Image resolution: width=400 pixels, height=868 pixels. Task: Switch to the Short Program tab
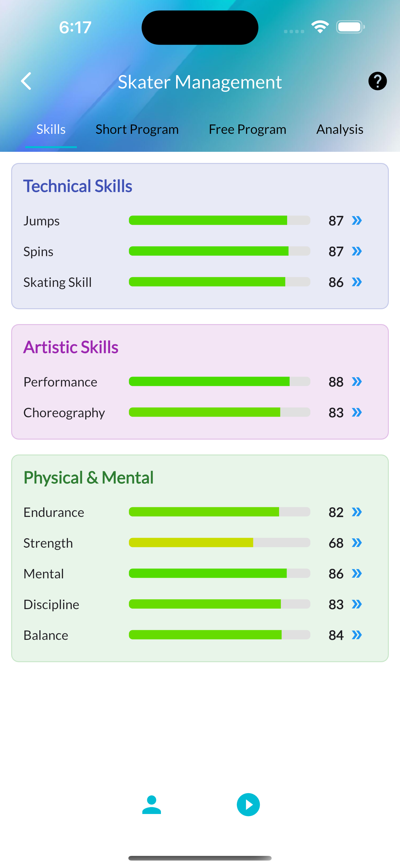click(137, 129)
